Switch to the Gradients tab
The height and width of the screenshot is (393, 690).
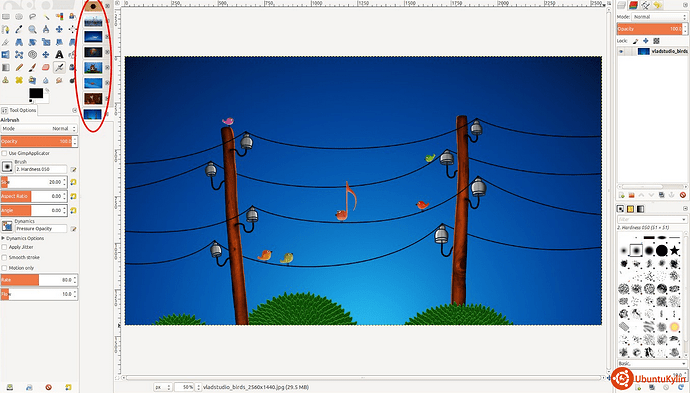(640, 209)
